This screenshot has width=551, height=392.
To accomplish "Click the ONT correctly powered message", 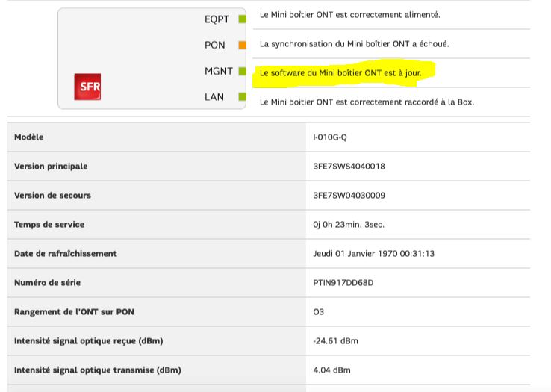I will [349, 15].
